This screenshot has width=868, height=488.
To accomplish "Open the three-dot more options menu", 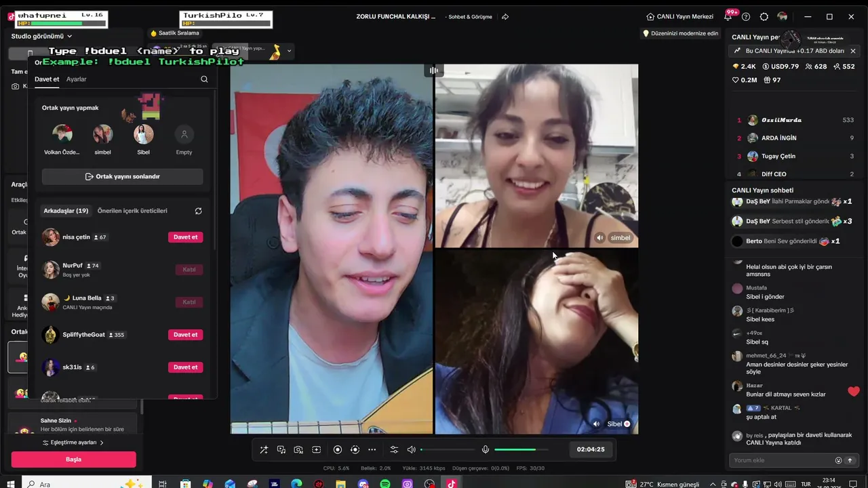I will pyautogui.click(x=372, y=449).
